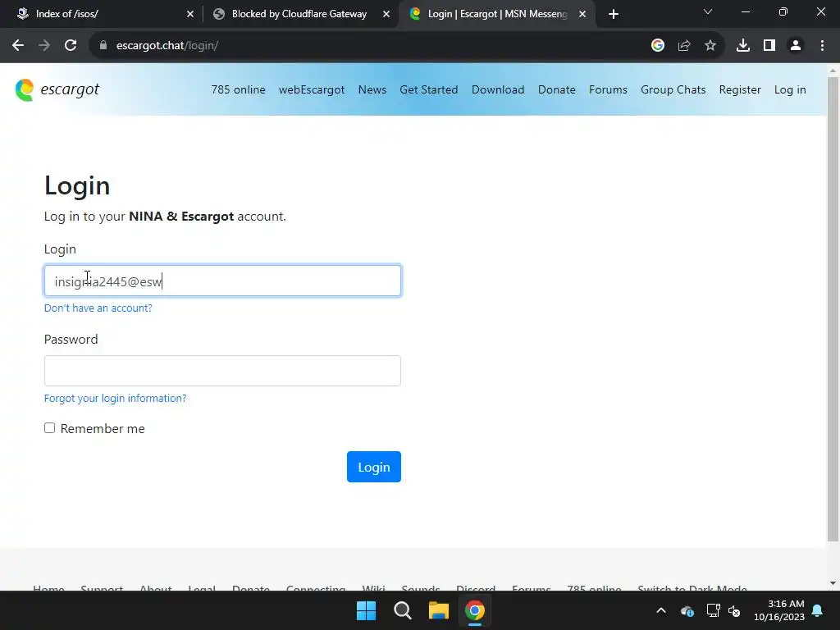
Task: Open taskbar Search
Action: click(402, 610)
